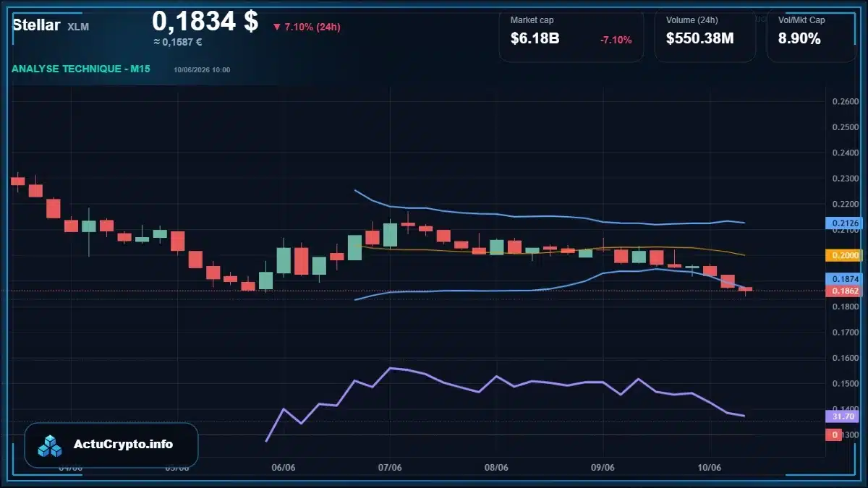The height and width of the screenshot is (488, 868).
Task: Click the XLM ticker symbol
Action: click(x=78, y=27)
